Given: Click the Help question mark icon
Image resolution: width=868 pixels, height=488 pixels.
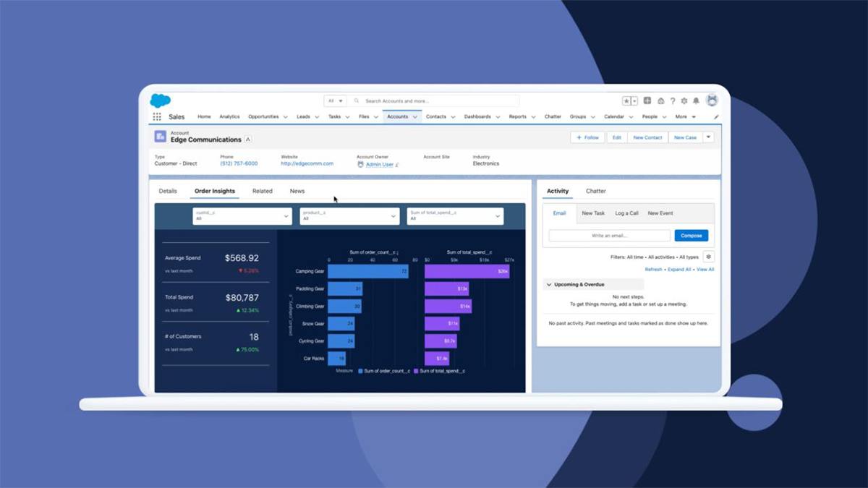Looking at the screenshot, I should [x=673, y=101].
